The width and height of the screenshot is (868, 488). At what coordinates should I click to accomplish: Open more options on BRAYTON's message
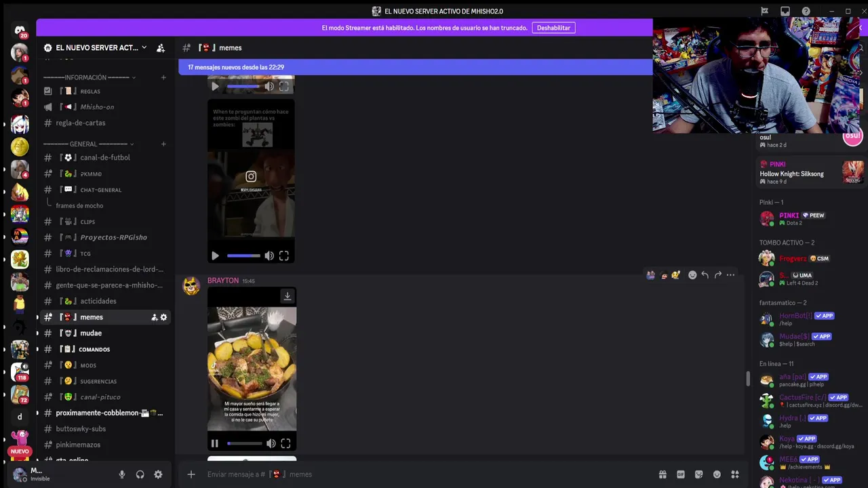(730, 275)
